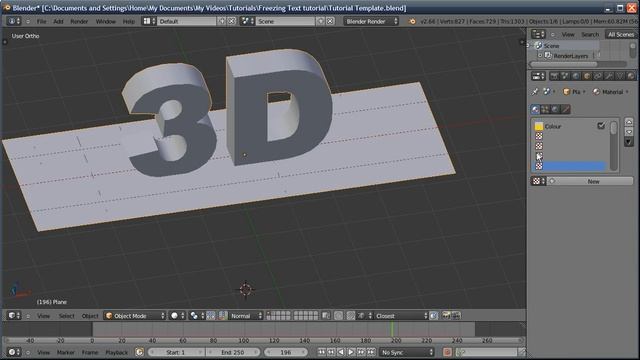Image resolution: width=640 pixels, height=360 pixels.
Task: Delete the Default screen layout
Action: point(231,21)
